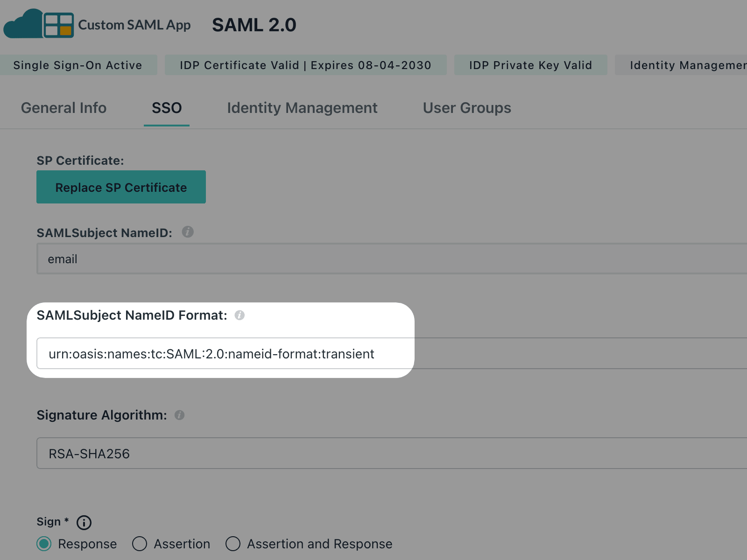
Task: Open the Signature Algorithm RSA-SHA256 dropdown
Action: [x=392, y=453]
